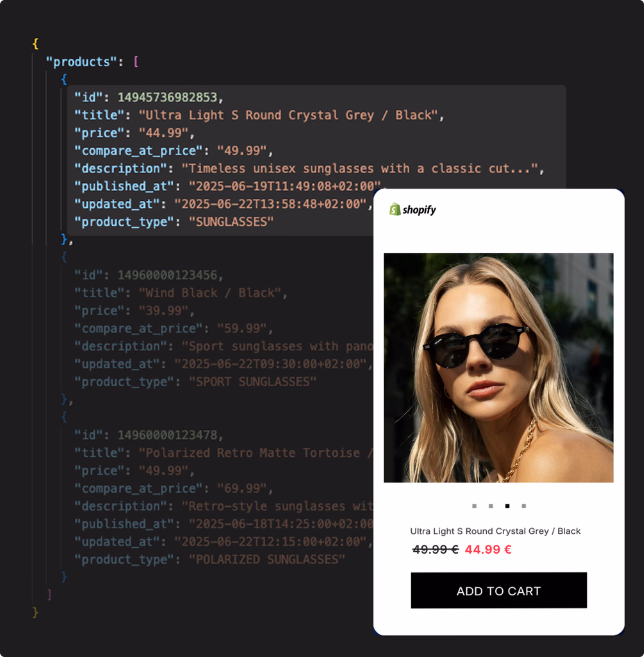
Task: Select the first image carousel dot
Action: click(x=474, y=506)
